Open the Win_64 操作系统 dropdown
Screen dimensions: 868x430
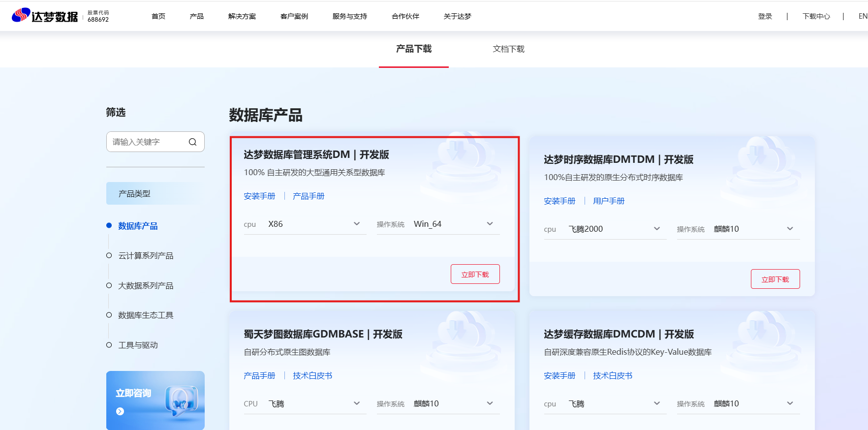coord(438,224)
